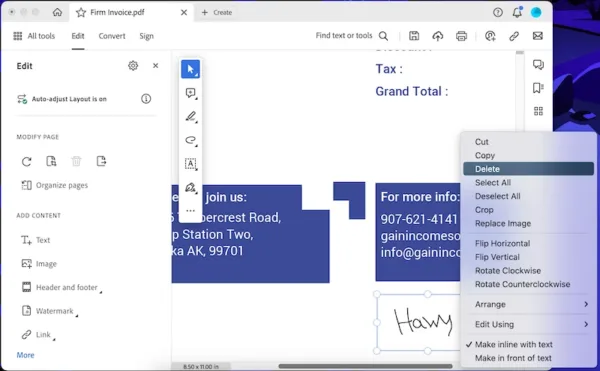Open the user profile avatar
The image size is (600, 371).
tap(536, 13)
